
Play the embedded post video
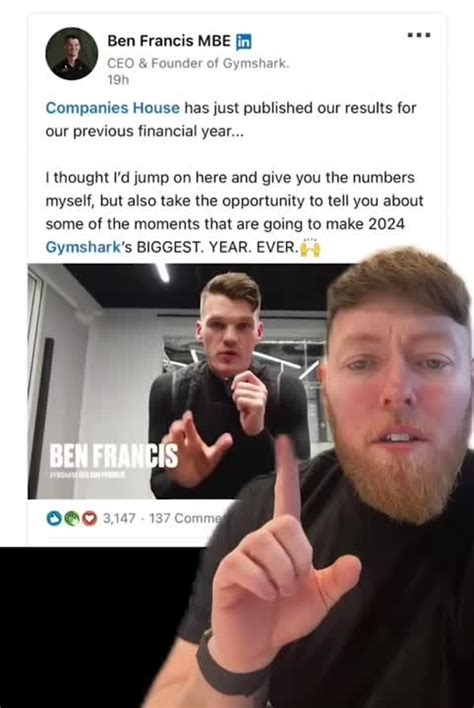[181, 382]
